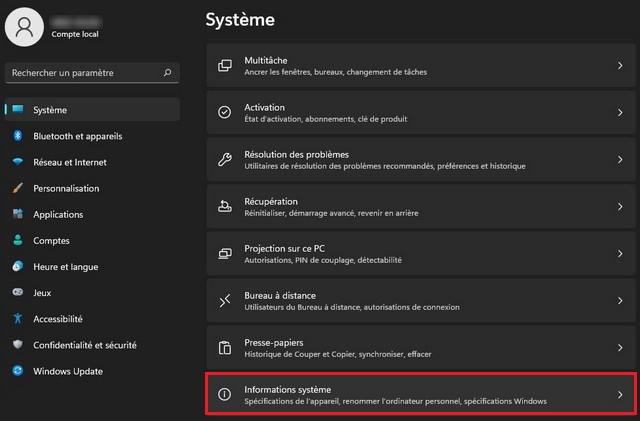
Task: Expand Multitâche via its chevron arrow
Action: point(620,65)
